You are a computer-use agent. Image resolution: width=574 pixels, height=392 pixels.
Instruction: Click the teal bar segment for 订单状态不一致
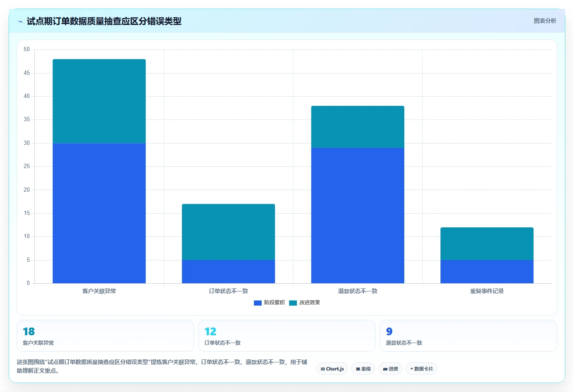tap(229, 232)
